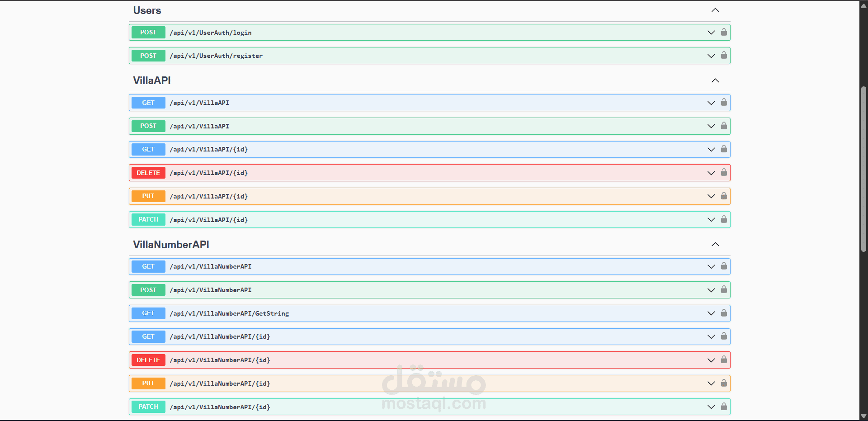The width and height of the screenshot is (868, 421).
Task: Open the lock on DELETE /api/v1/VillaAPI/{id}
Action: click(x=724, y=172)
